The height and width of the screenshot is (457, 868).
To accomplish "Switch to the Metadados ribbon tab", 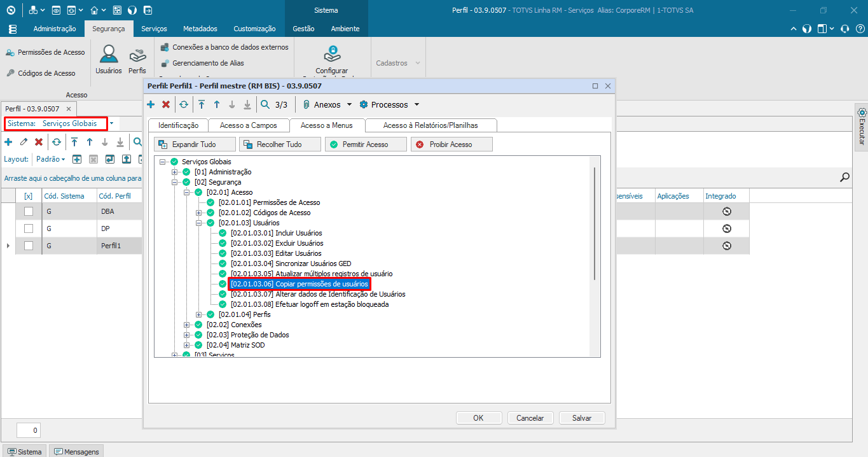I will click(x=200, y=29).
